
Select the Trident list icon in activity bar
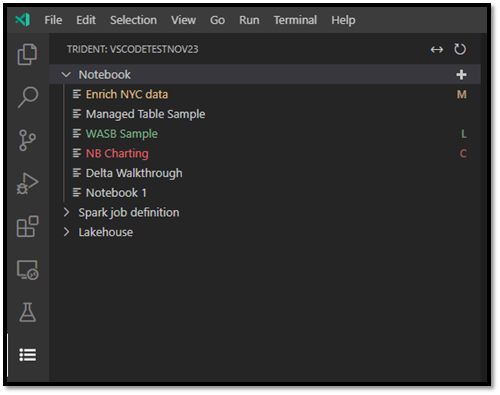pyautogui.click(x=27, y=355)
